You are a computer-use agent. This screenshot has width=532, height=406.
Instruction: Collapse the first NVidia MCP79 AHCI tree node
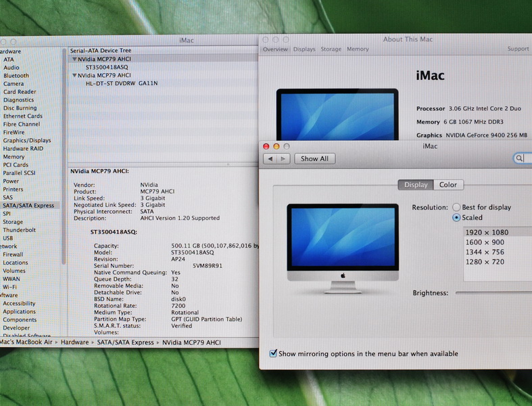pos(74,59)
